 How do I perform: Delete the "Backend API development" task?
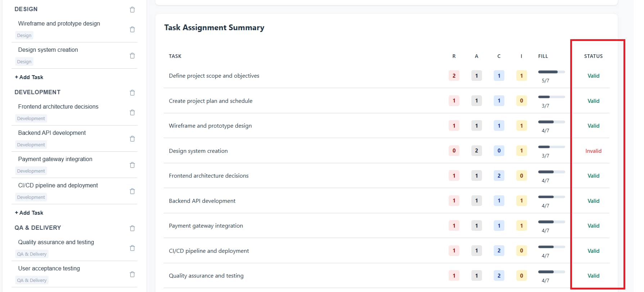point(132,138)
